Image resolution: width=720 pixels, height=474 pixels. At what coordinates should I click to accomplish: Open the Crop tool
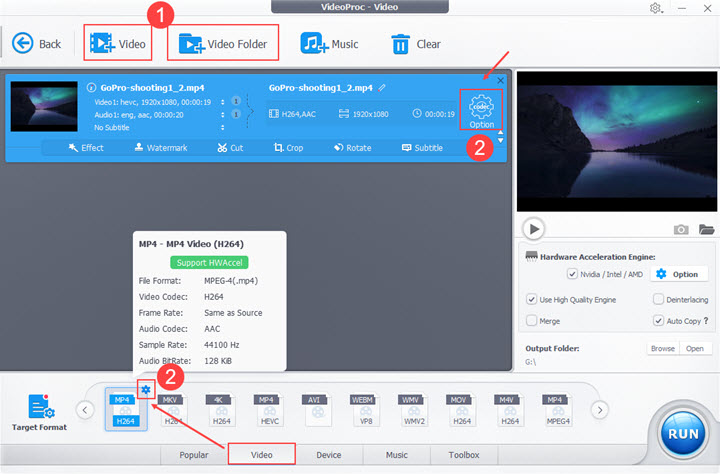288,147
